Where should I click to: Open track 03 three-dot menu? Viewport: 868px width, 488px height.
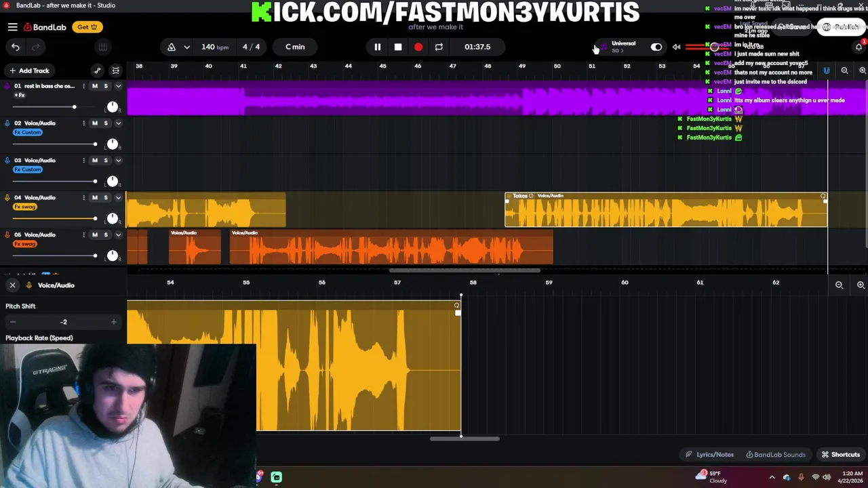point(83,161)
